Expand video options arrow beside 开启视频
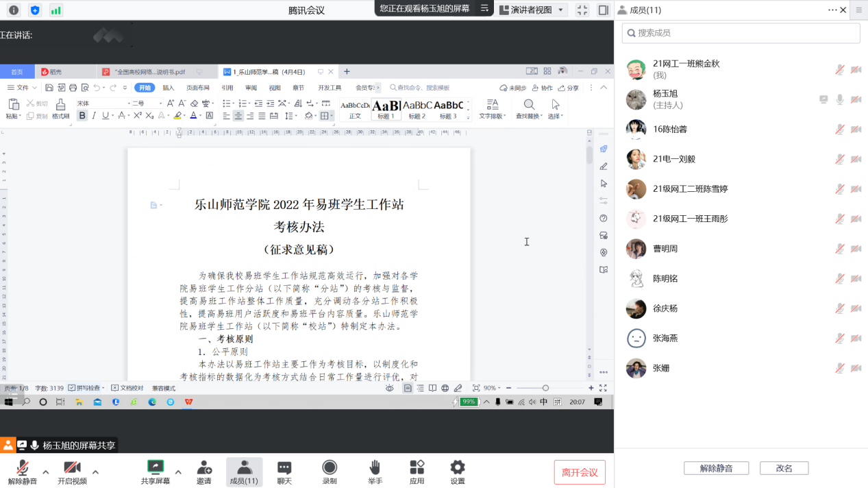Image resolution: width=868 pixels, height=488 pixels. (x=95, y=472)
